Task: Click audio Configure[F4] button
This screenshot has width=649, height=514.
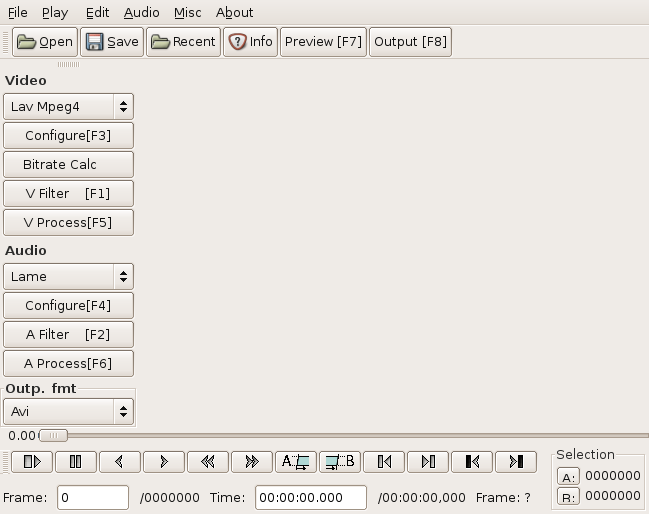Action: [x=68, y=305]
